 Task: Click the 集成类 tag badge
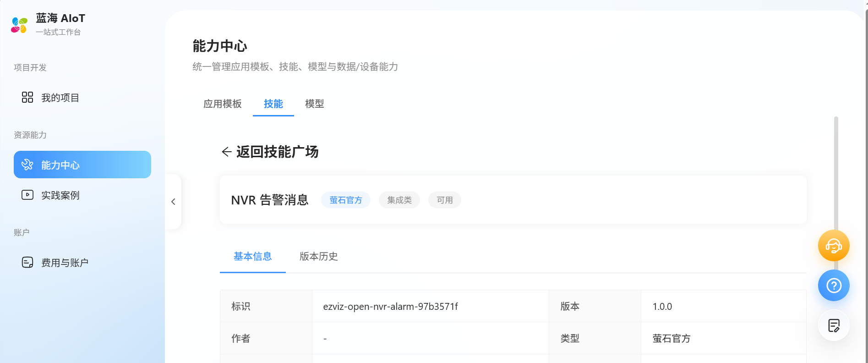pyautogui.click(x=399, y=200)
